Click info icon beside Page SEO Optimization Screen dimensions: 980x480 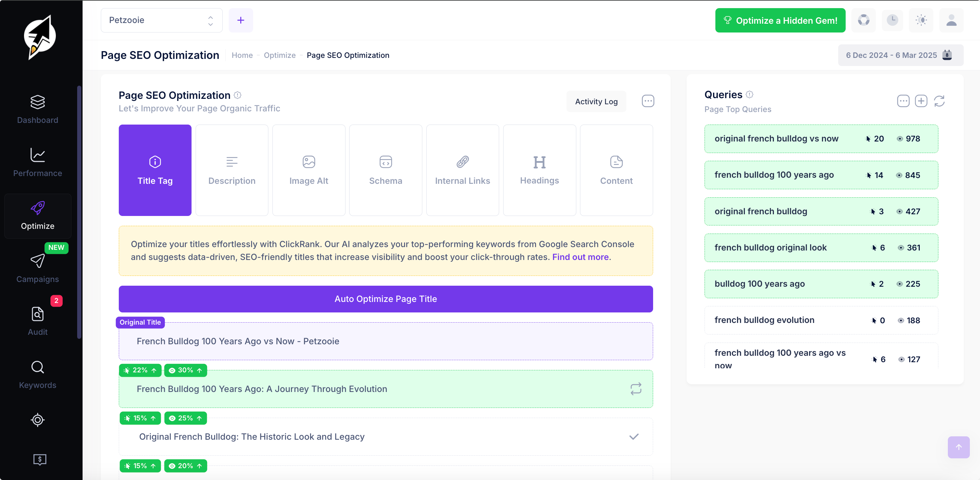(238, 95)
